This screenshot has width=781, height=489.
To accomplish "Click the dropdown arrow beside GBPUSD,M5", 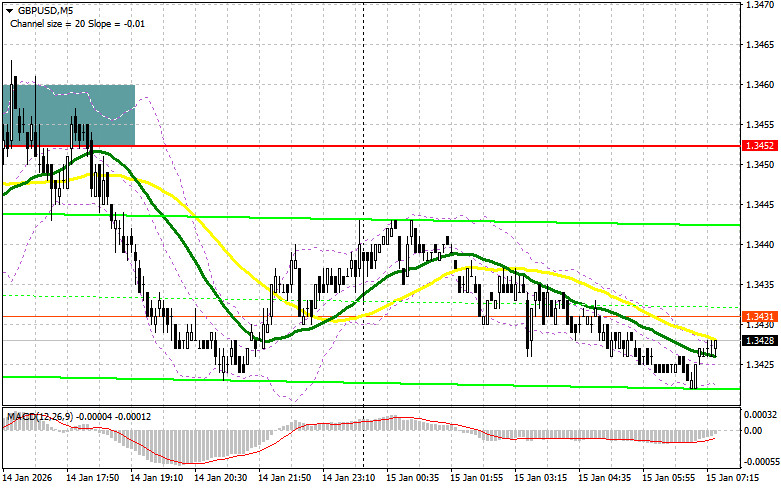I will pyautogui.click(x=7, y=10).
